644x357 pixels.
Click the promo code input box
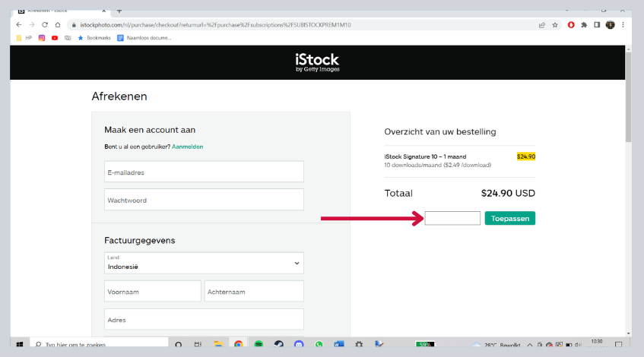pos(452,218)
